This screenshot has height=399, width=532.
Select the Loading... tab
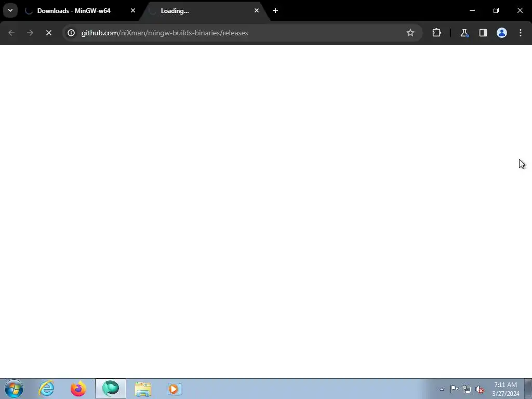204,11
